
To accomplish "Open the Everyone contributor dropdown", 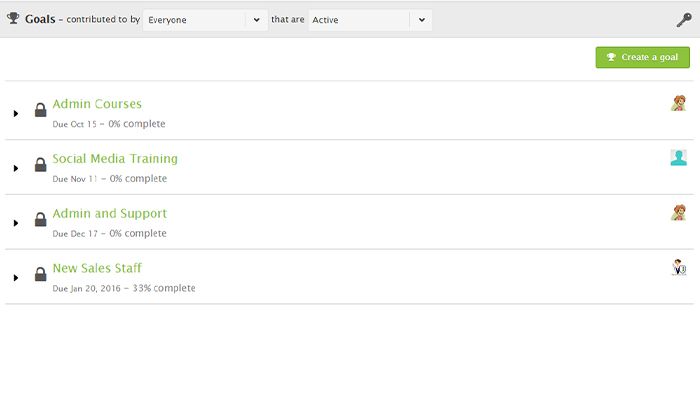I will coord(205,20).
